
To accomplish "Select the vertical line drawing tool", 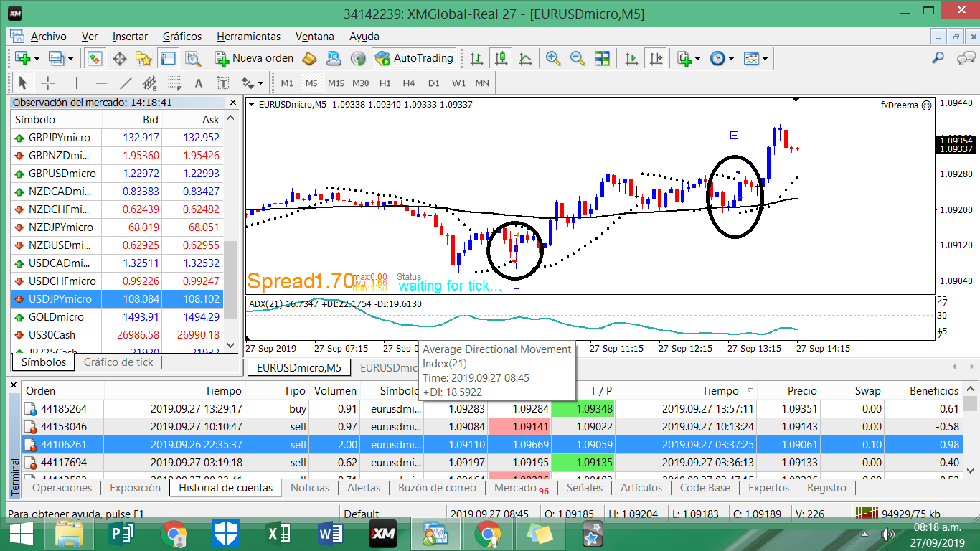I will coord(76,83).
